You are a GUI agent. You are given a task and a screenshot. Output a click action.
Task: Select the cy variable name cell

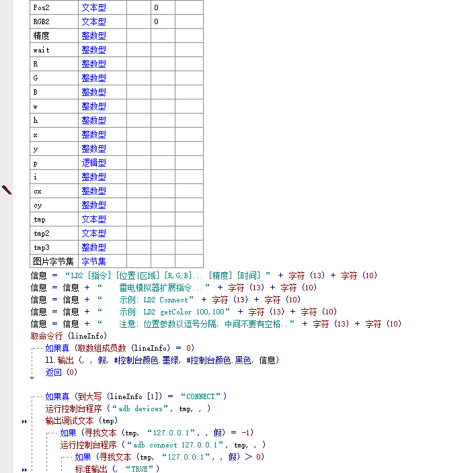click(x=54, y=205)
